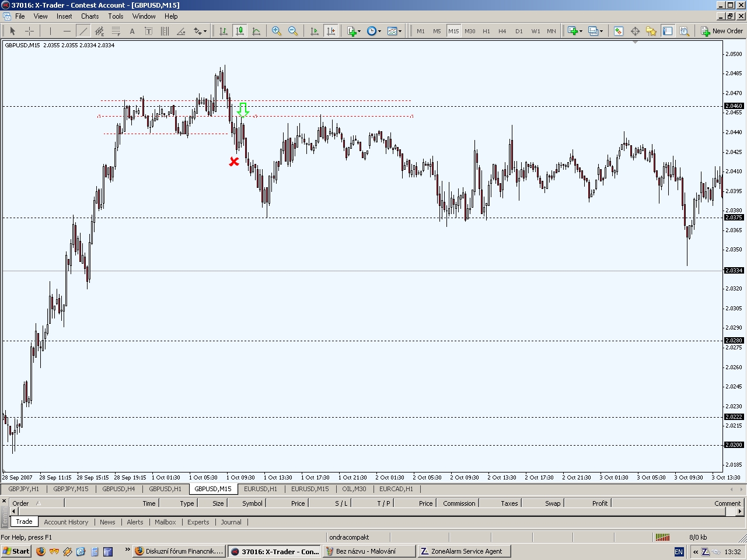Switch chart to bar chart view
This screenshot has height=560, width=747.
(x=224, y=31)
